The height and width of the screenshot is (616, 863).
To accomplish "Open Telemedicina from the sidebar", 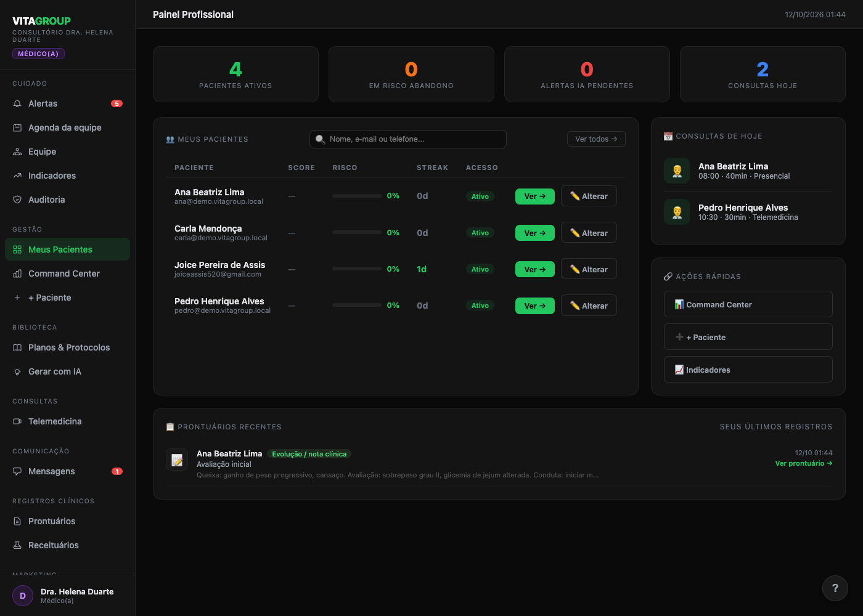I will pyautogui.click(x=68, y=421).
